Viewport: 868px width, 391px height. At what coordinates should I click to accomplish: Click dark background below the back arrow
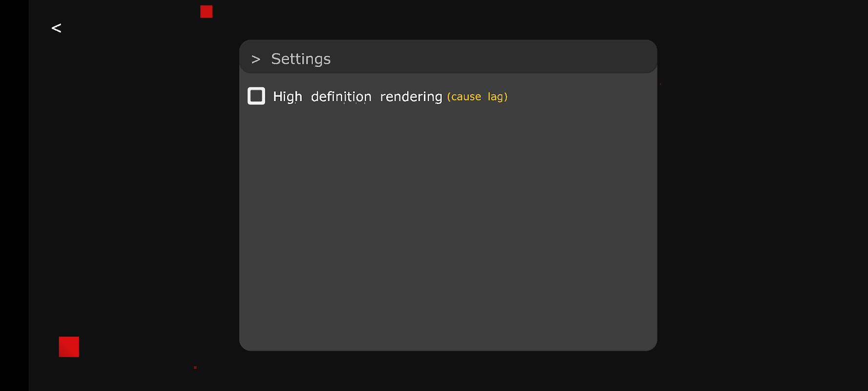click(x=56, y=147)
